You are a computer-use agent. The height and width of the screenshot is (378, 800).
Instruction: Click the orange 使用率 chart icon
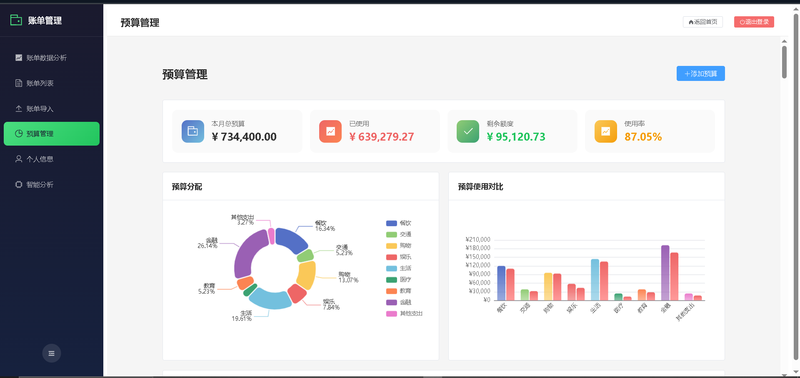point(606,131)
